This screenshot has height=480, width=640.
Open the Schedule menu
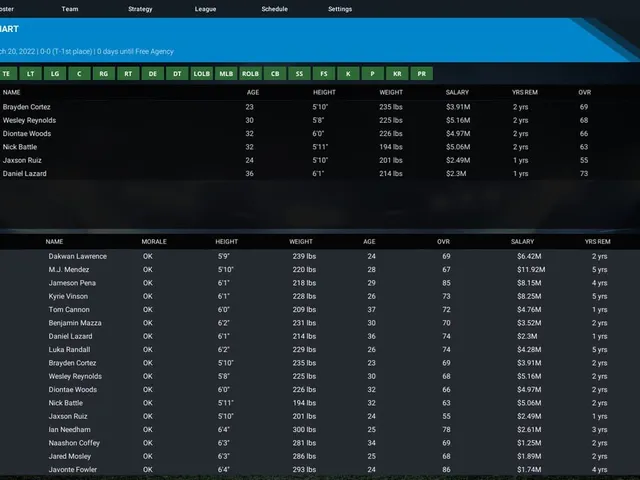point(274,9)
